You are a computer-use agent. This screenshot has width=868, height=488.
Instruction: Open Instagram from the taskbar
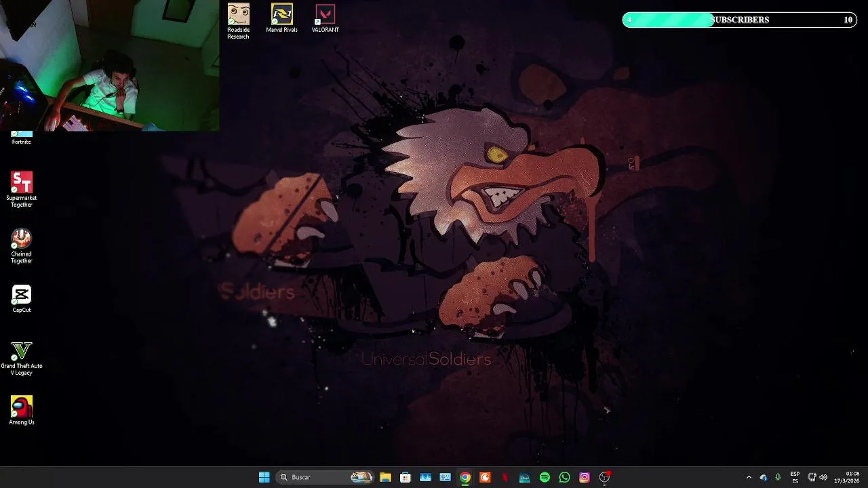coord(585,477)
